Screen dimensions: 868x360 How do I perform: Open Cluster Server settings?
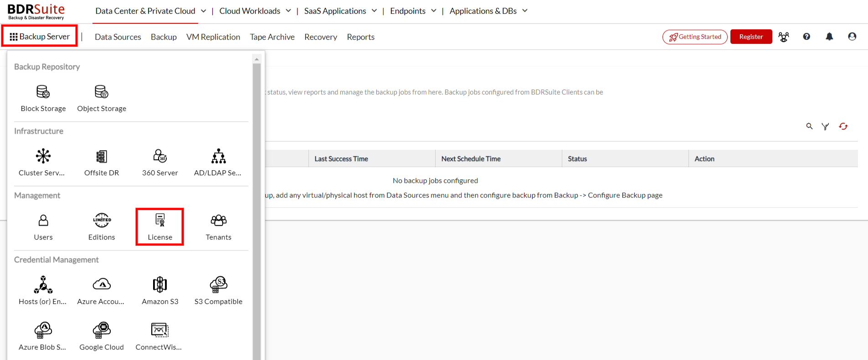click(x=42, y=163)
